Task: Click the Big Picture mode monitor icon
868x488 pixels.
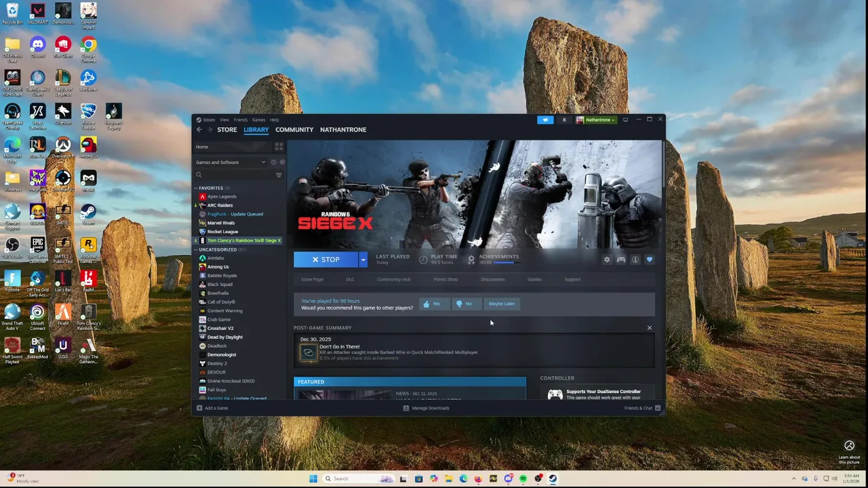Action: coord(625,120)
